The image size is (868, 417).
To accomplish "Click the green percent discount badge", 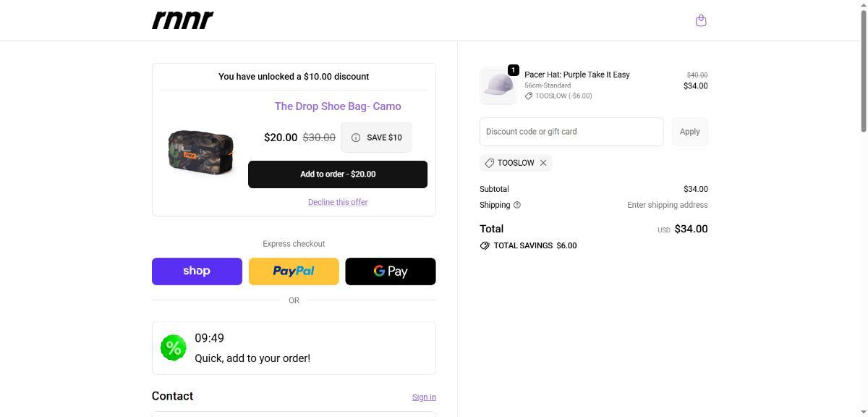I will coord(173,348).
